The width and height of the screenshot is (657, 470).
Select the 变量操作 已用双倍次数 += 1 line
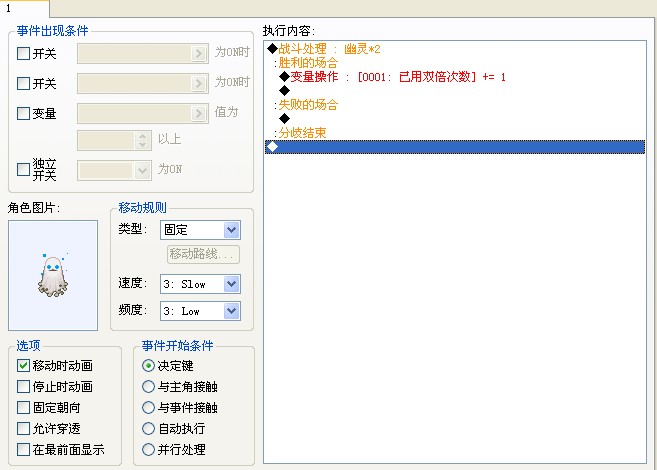point(455,77)
